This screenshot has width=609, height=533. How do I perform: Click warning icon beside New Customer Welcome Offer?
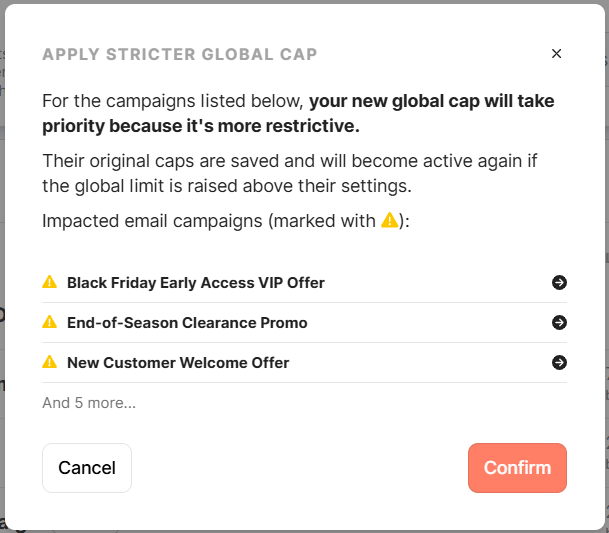pos(49,363)
